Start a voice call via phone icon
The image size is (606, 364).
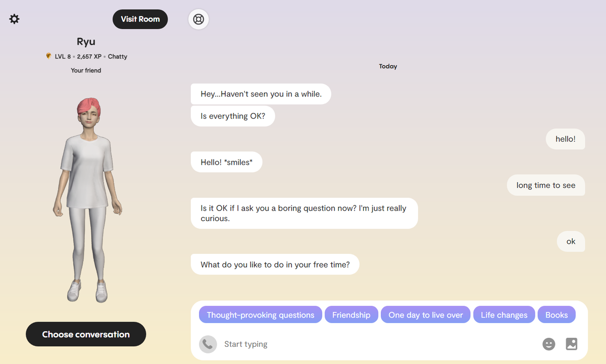208,344
